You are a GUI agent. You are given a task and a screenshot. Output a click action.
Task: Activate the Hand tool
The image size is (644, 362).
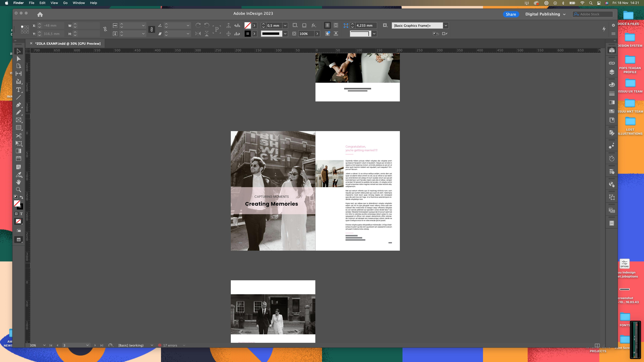point(18,182)
